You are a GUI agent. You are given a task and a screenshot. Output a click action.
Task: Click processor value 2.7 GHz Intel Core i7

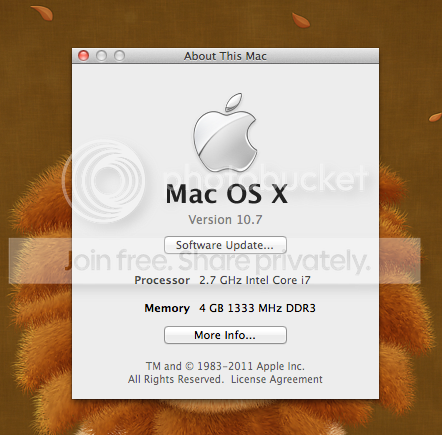[255, 280]
